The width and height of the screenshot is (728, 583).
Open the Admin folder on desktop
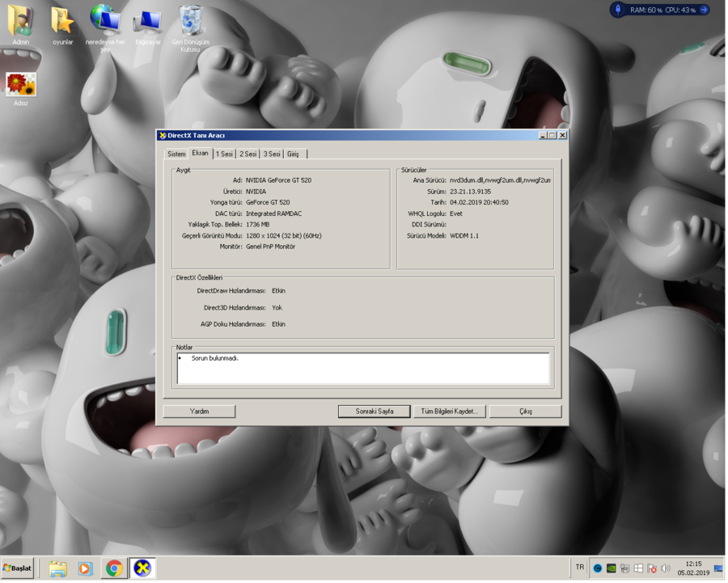pyautogui.click(x=20, y=23)
